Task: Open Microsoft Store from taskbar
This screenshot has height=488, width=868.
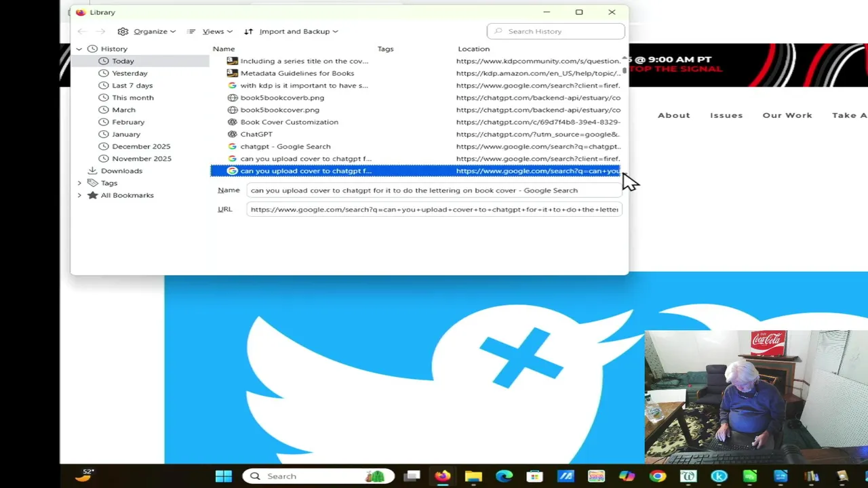Action: pos(534,476)
